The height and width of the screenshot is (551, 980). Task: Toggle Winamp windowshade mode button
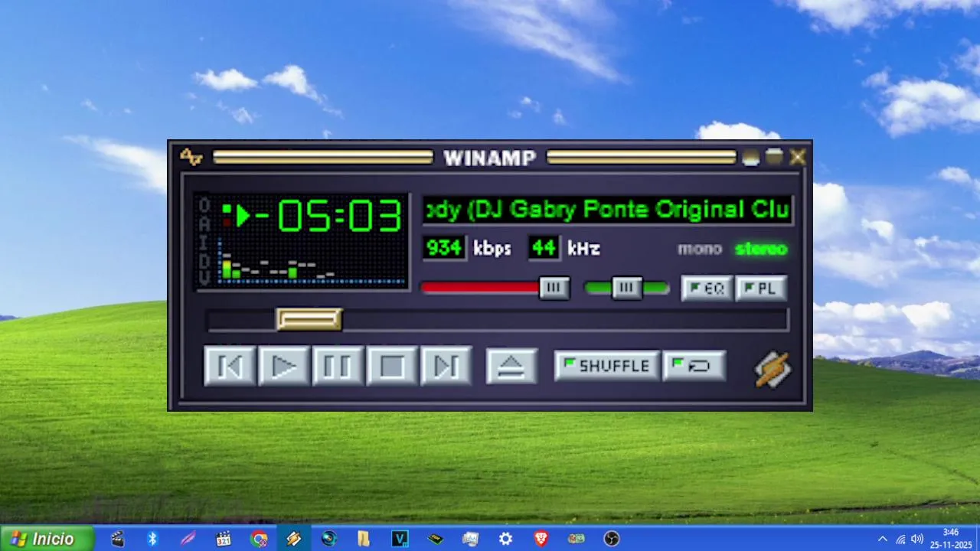coord(775,158)
